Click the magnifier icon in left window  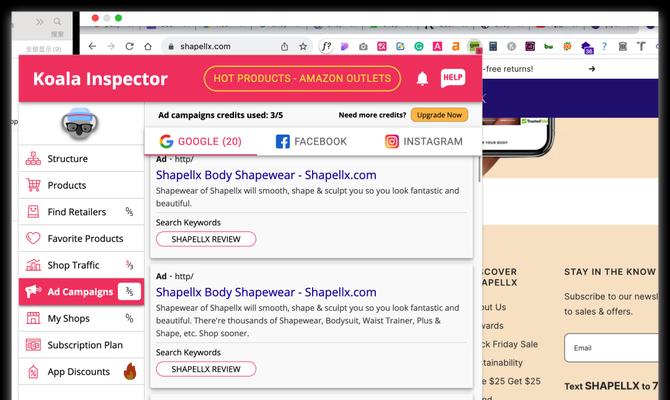(57, 21)
